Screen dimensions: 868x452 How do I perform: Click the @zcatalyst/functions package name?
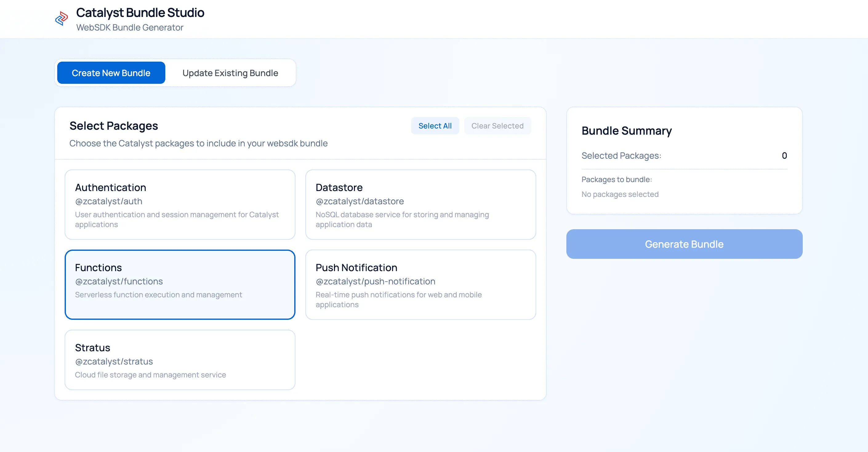pos(119,281)
